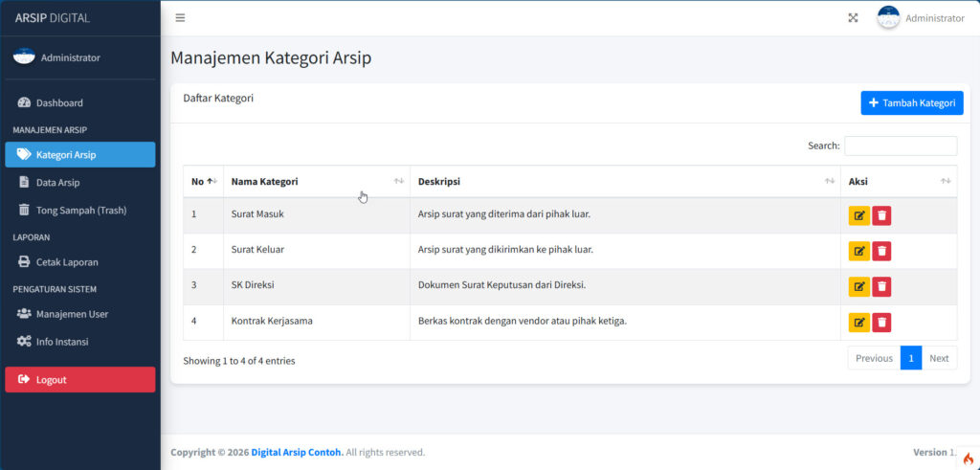Open Dashboard from sidebar

click(59, 102)
